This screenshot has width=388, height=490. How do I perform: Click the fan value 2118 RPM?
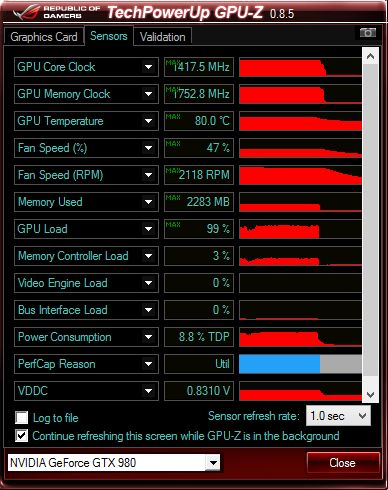click(199, 175)
